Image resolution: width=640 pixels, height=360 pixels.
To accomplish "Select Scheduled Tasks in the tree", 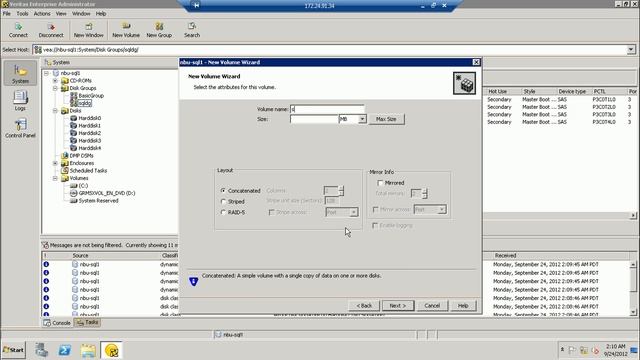I will tap(88, 171).
